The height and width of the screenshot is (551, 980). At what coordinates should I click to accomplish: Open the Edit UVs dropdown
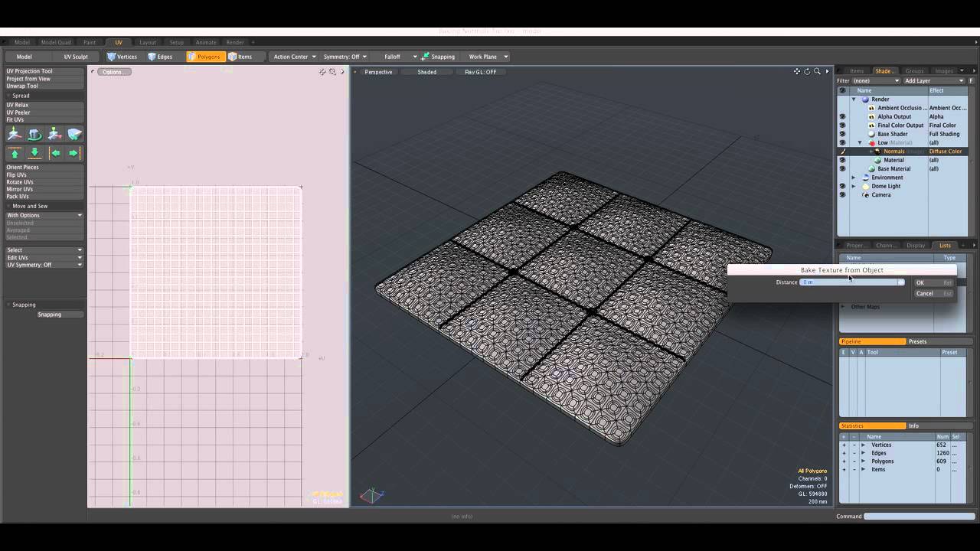click(x=44, y=258)
